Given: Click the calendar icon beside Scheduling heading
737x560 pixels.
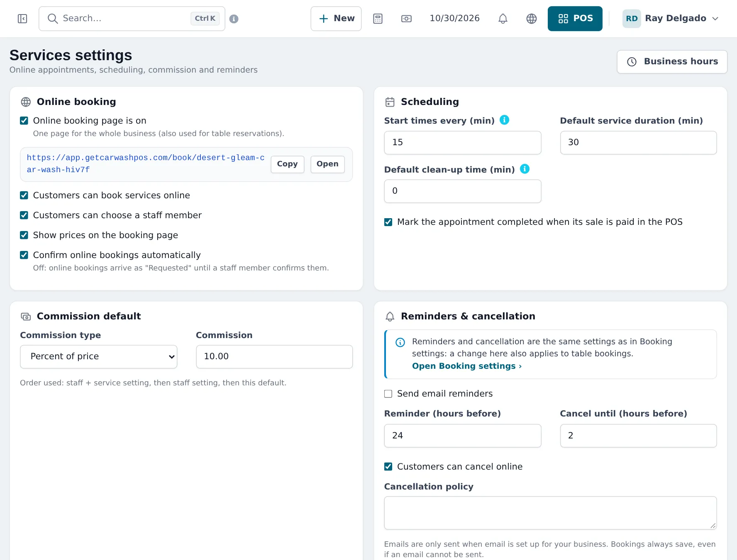Looking at the screenshot, I should 390,102.
